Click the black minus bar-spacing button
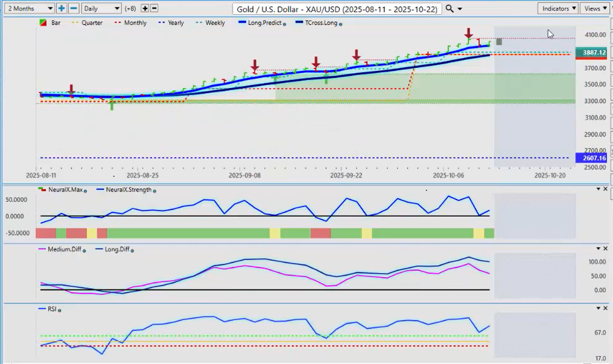 154,9
